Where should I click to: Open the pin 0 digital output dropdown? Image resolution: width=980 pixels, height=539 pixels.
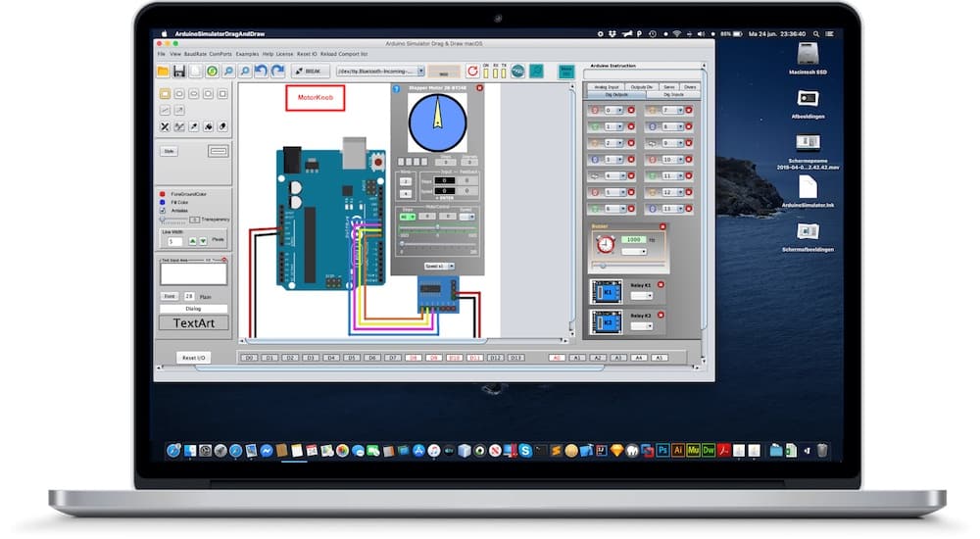tap(613, 110)
